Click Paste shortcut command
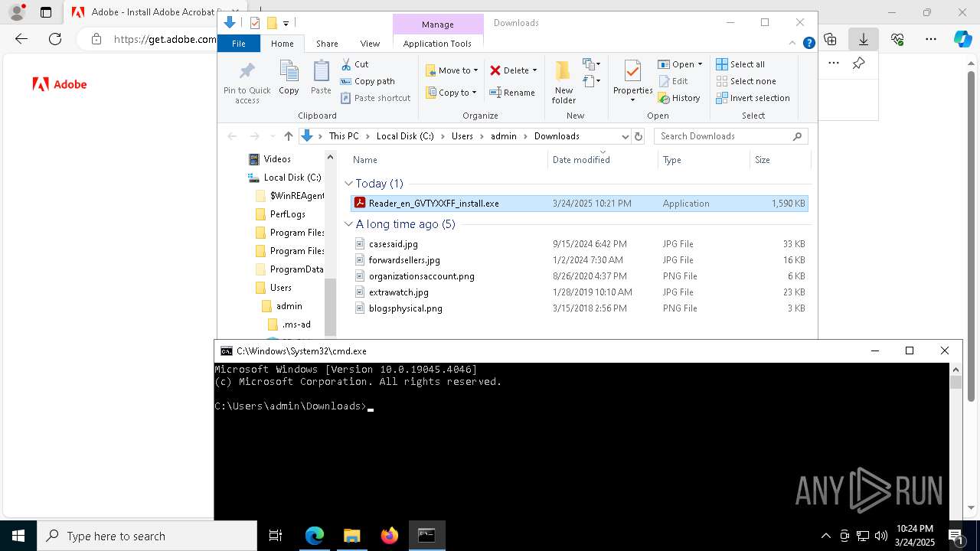Image resolution: width=980 pixels, height=551 pixels. pos(375,98)
